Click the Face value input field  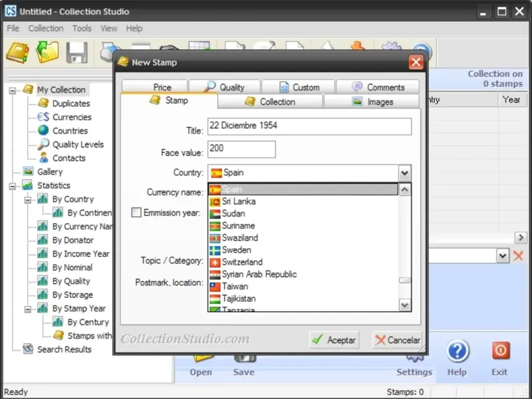241,149
